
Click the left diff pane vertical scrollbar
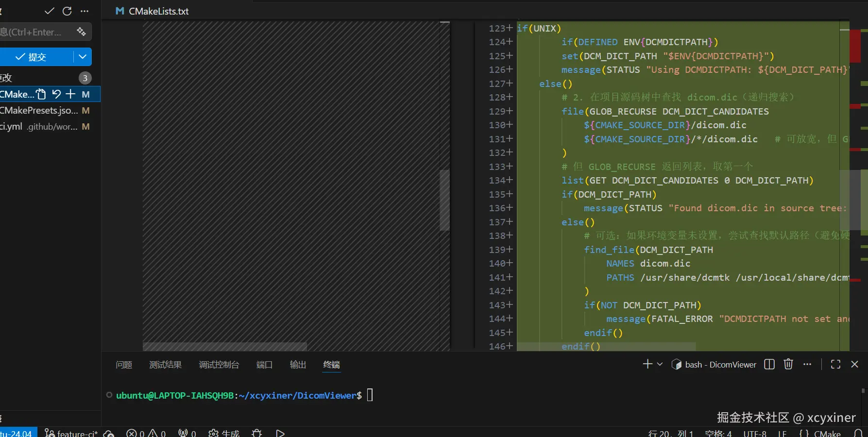(444, 200)
